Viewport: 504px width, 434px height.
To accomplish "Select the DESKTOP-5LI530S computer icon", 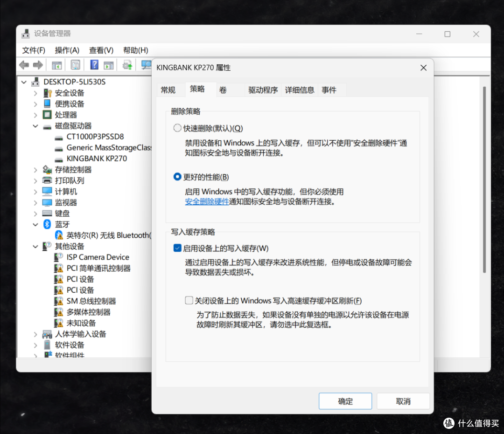I will [x=35, y=82].
